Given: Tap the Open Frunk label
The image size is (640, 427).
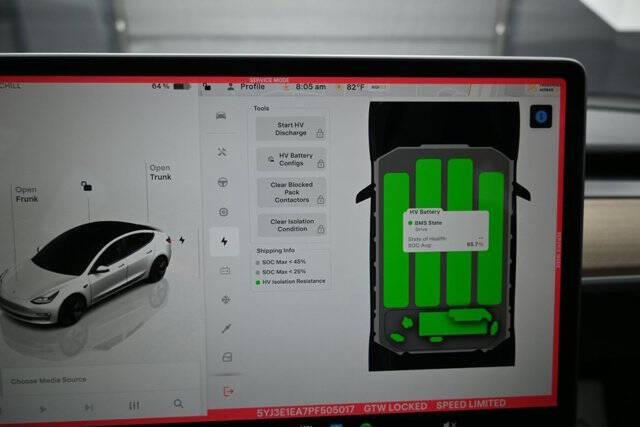Looking at the screenshot, I should click(x=27, y=194).
